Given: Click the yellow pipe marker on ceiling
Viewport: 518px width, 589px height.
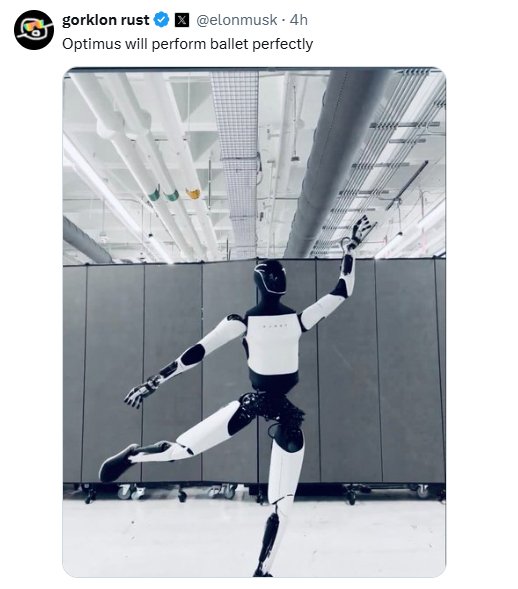Looking at the screenshot, I should coord(193,193).
